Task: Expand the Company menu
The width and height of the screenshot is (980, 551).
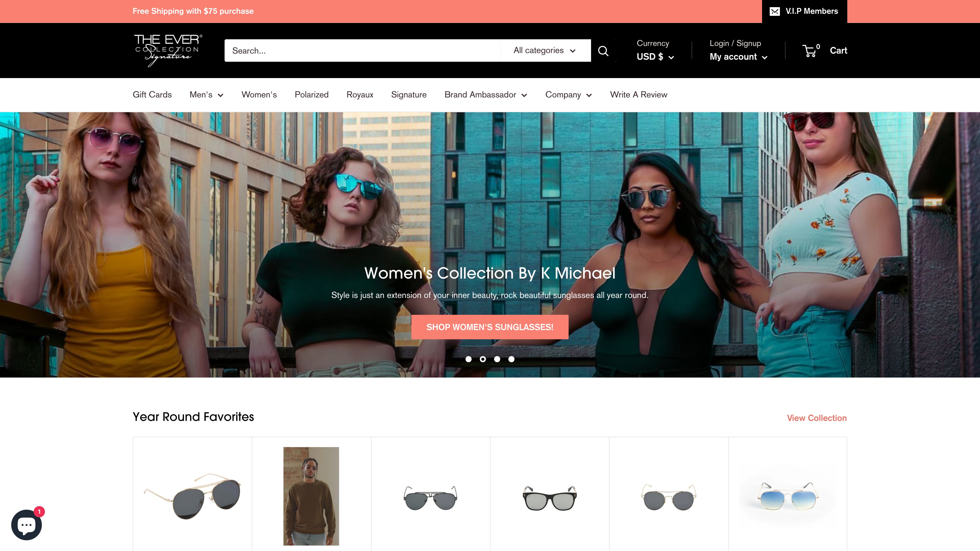Action: point(568,95)
